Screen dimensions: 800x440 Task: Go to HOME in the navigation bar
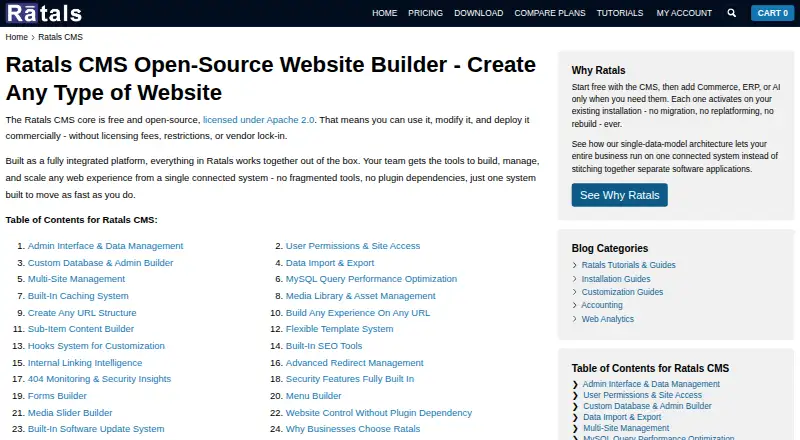coord(385,13)
